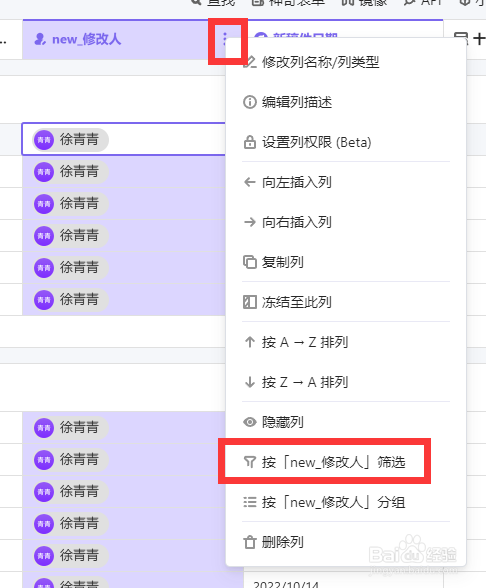Hide column via eye icon
This screenshot has width=486, height=588.
pos(250,422)
